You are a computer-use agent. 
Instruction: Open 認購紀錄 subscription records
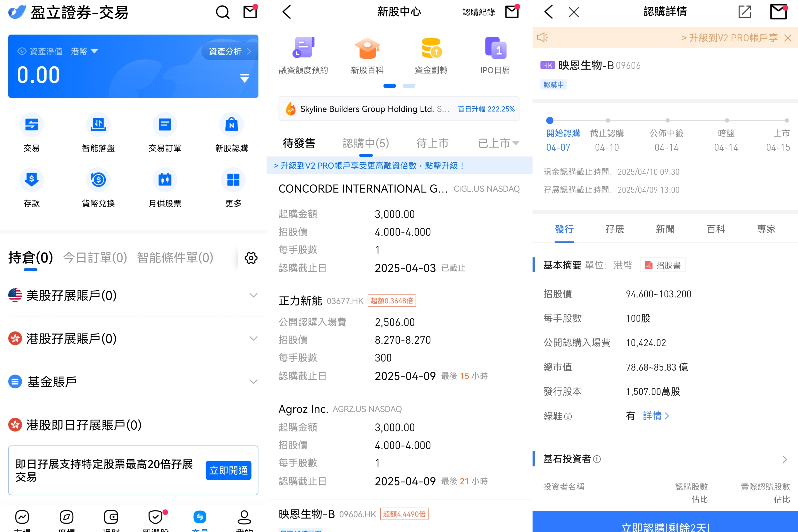tap(478, 12)
